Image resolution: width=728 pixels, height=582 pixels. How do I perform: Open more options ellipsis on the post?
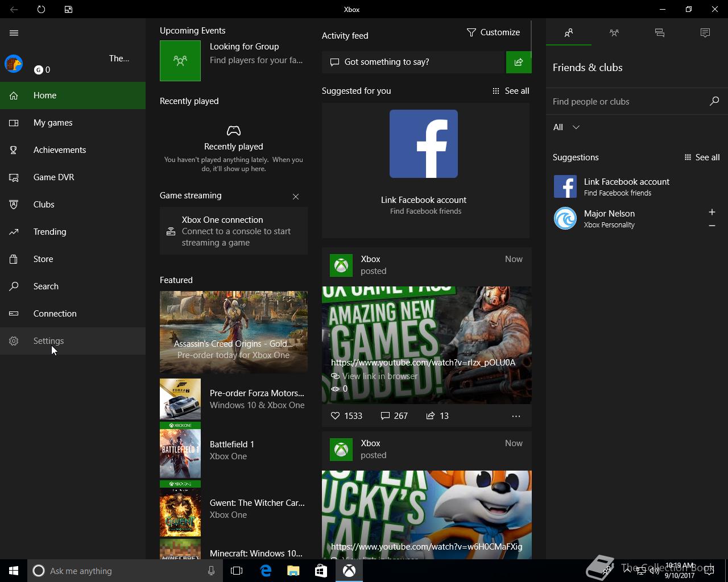(516, 416)
